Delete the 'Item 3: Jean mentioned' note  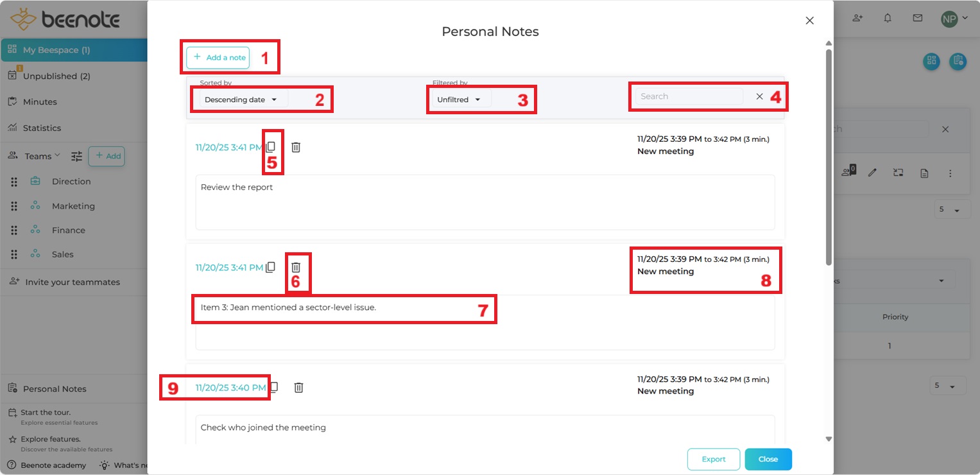[x=296, y=267]
